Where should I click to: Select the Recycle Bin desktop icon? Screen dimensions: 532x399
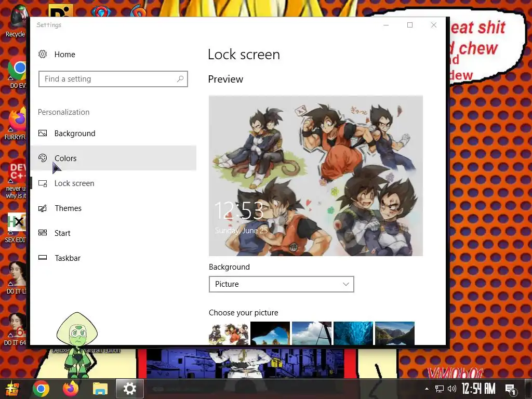point(15,21)
